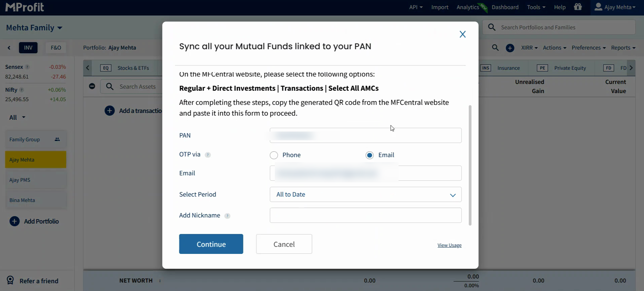The width and height of the screenshot is (644, 291).
Task: Open the View Usage link
Action: point(449,245)
